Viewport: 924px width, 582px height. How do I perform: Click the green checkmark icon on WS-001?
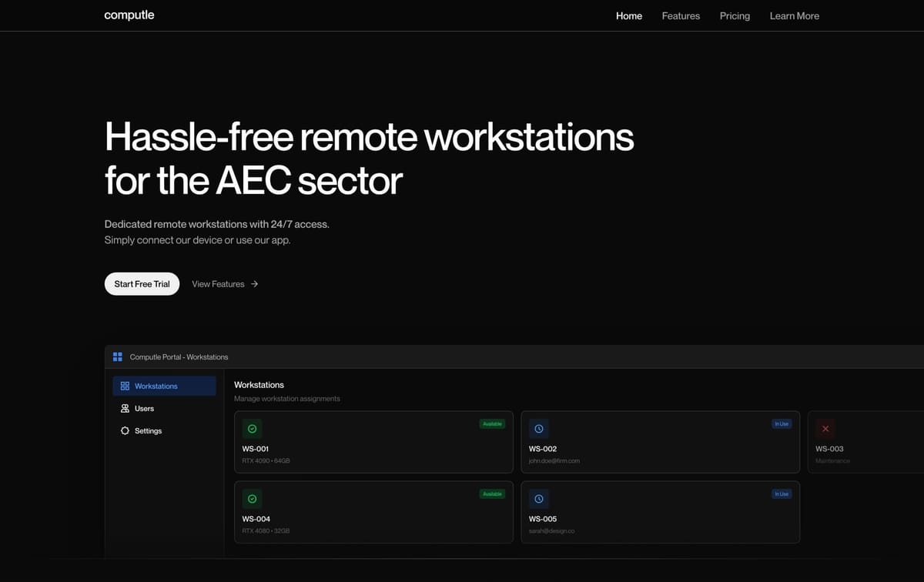252,428
